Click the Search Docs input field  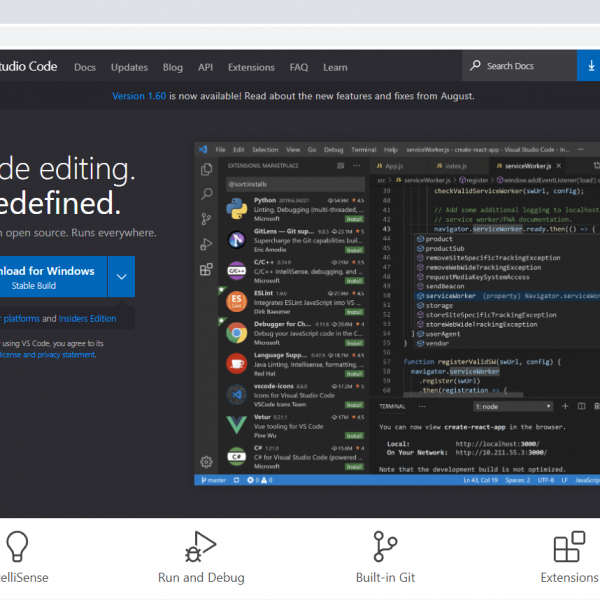point(525,66)
